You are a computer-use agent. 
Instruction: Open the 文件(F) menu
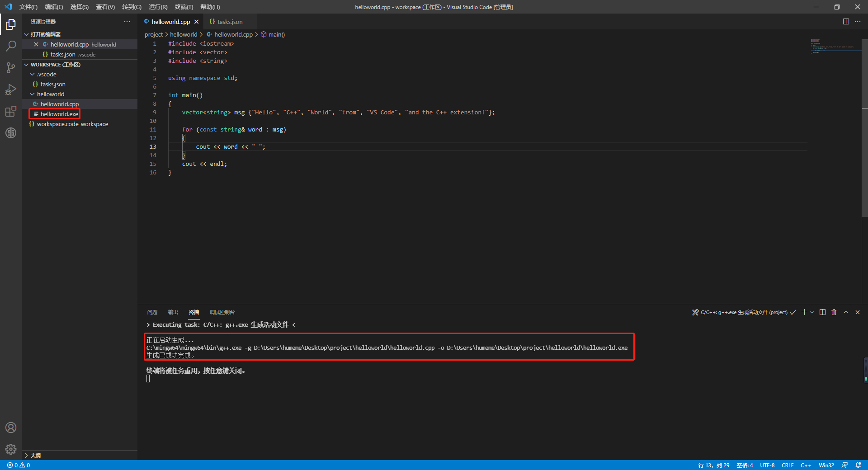click(28, 7)
